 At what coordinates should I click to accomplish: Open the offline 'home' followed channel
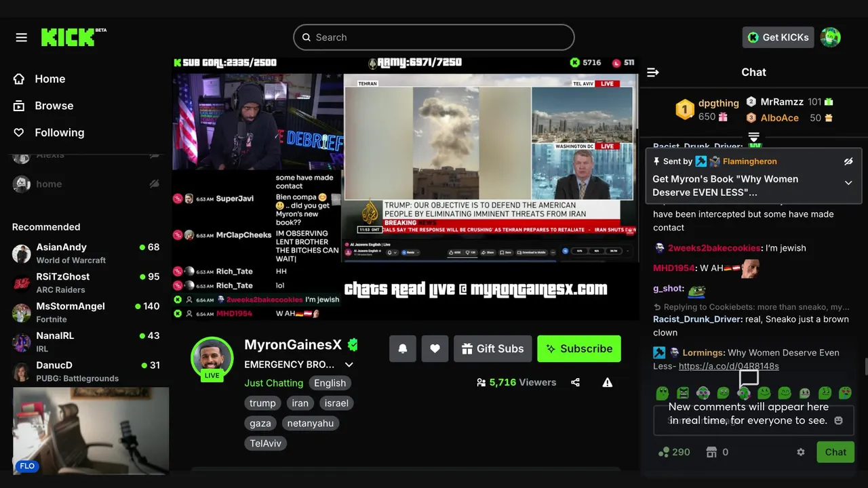(86, 184)
